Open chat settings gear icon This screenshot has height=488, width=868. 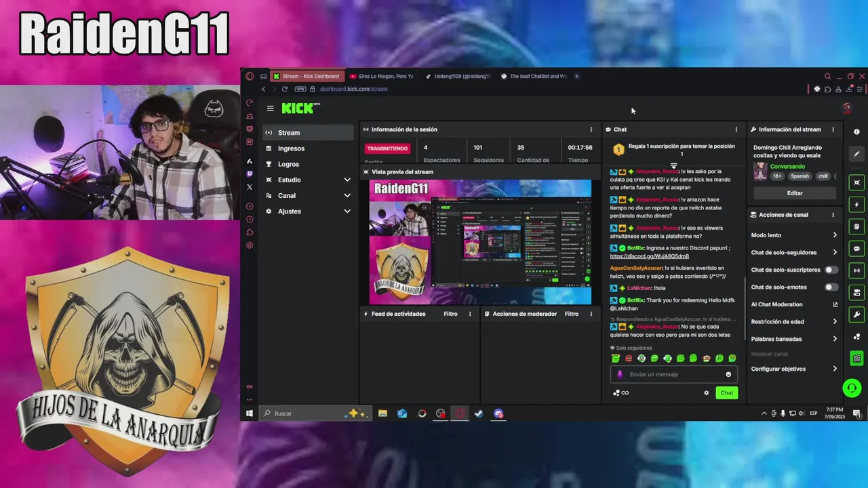coord(706,393)
